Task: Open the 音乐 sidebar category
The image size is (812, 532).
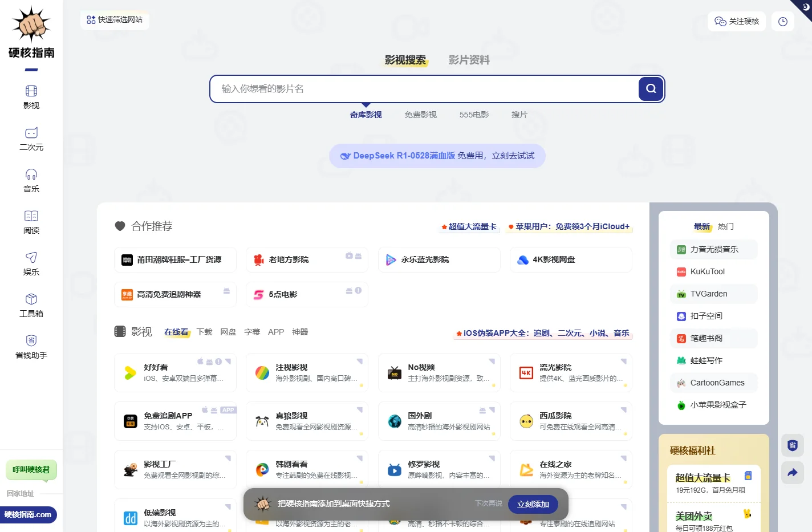Action: click(31, 181)
